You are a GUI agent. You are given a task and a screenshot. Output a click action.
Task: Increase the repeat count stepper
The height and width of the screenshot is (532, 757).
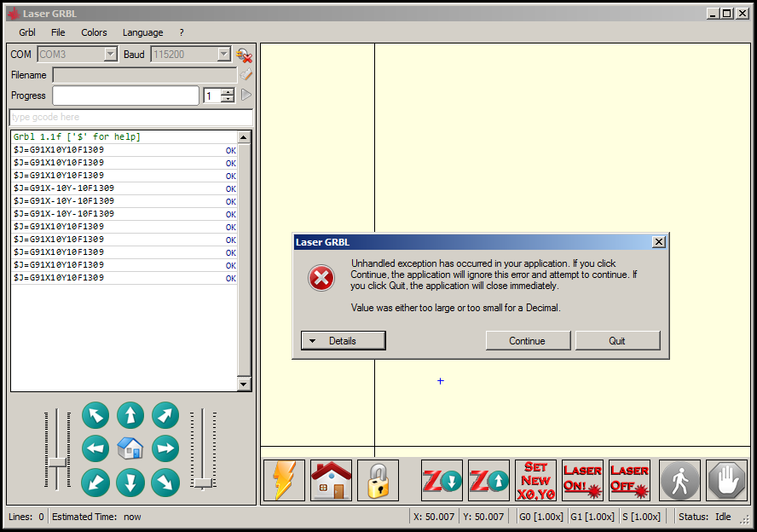[228, 92]
